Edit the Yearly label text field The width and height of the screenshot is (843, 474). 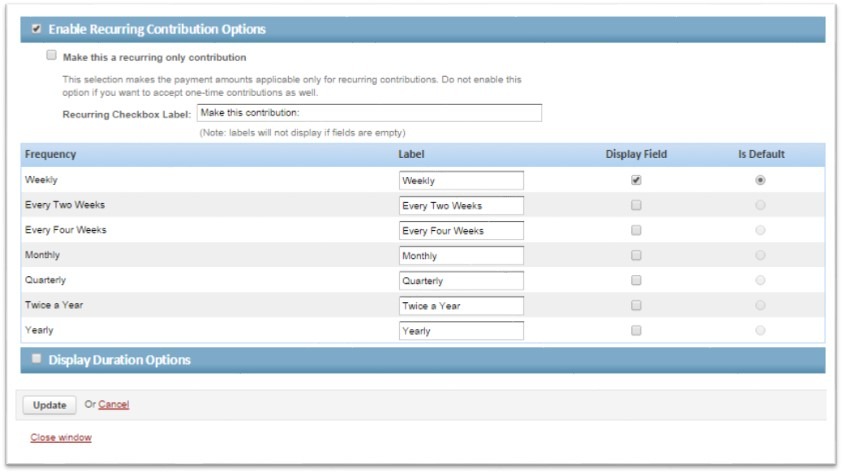click(x=461, y=331)
